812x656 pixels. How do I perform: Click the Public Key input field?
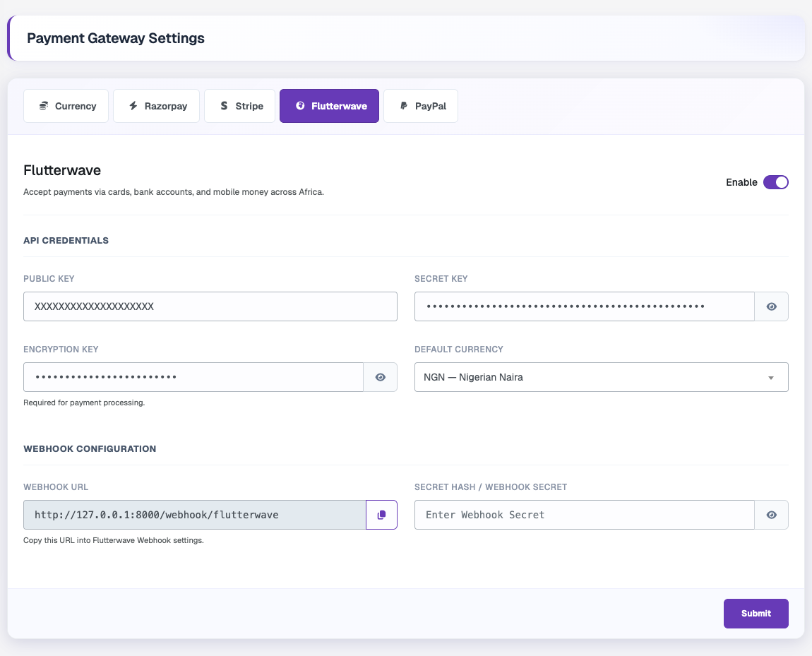pyautogui.click(x=210, y=306)
